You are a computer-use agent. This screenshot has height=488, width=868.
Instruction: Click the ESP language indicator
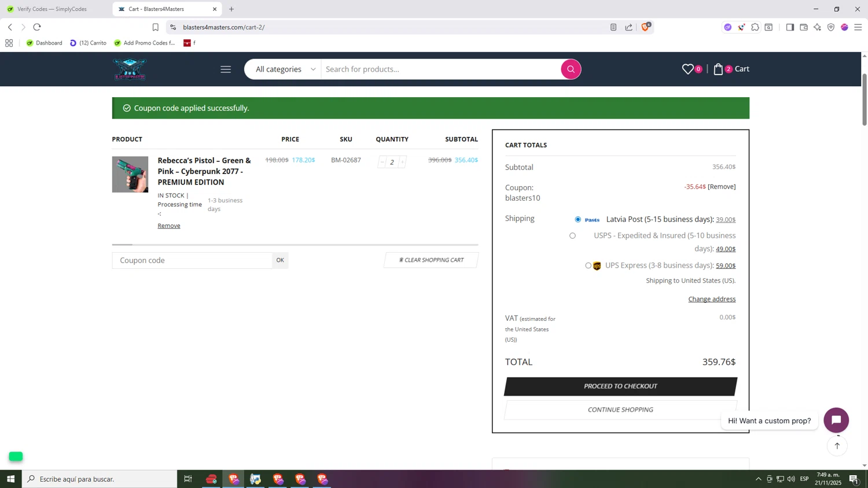pyautogui.click(x=804, y=479)
